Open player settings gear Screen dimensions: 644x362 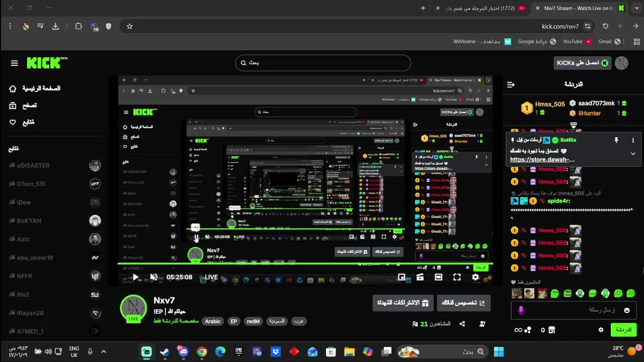[475, 277]
